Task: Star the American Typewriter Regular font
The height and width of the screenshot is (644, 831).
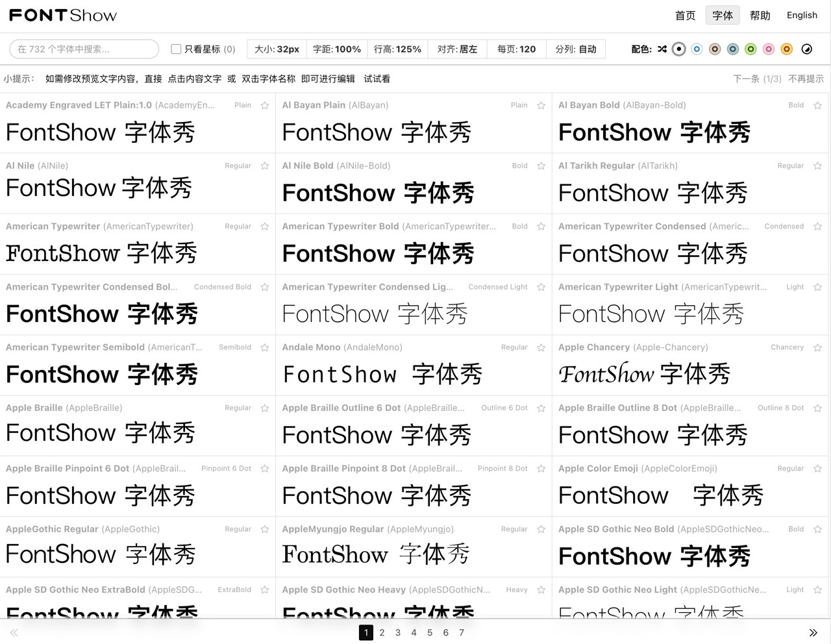Action: tap(265, 227)
